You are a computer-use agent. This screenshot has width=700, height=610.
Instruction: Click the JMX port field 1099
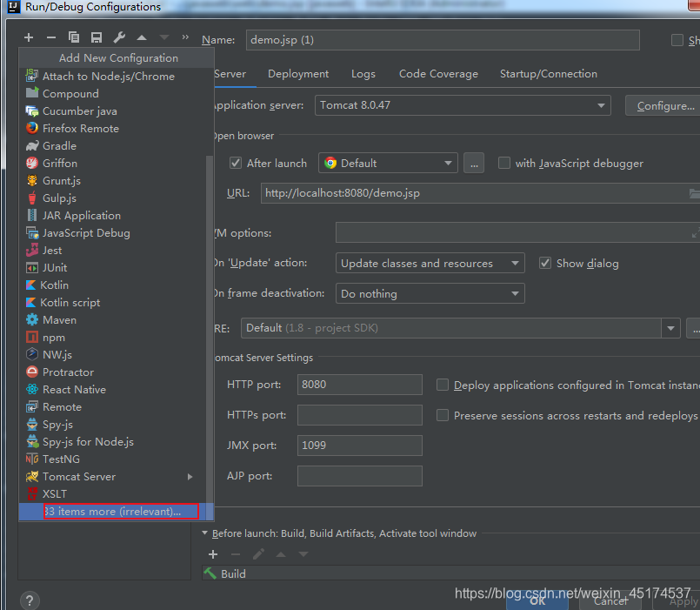point(359,446)
